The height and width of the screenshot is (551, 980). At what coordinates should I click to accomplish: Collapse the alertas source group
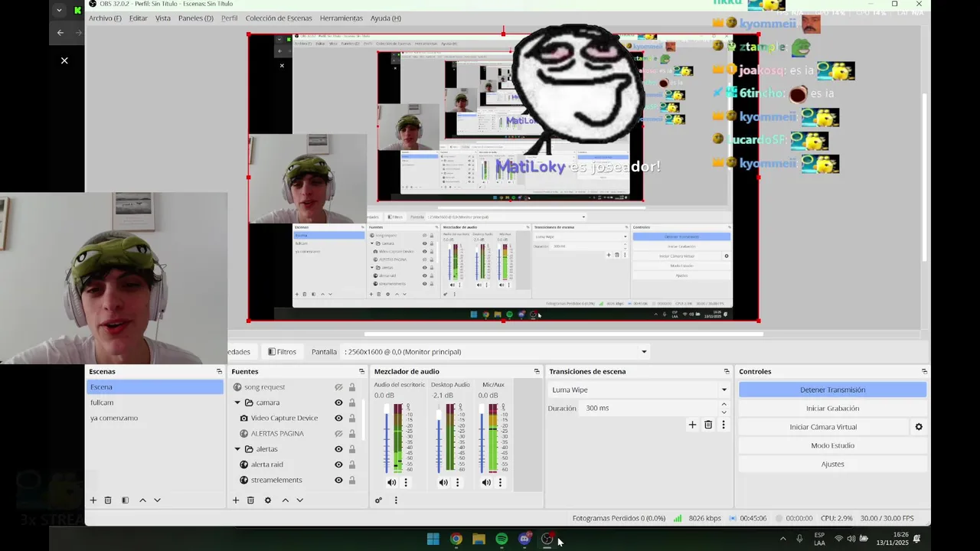tap(237, 449)
